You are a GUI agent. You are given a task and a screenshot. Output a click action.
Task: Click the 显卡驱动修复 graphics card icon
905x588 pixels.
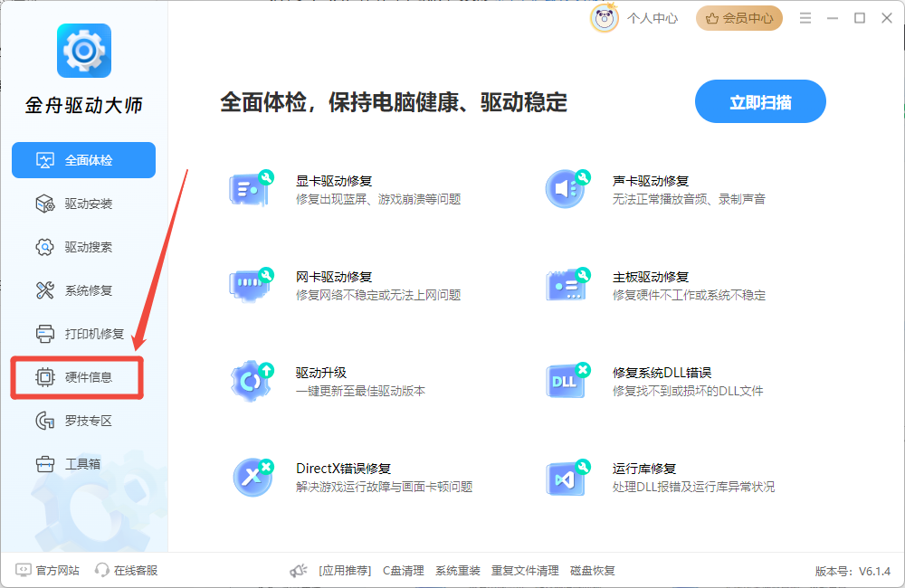[251, 189]
